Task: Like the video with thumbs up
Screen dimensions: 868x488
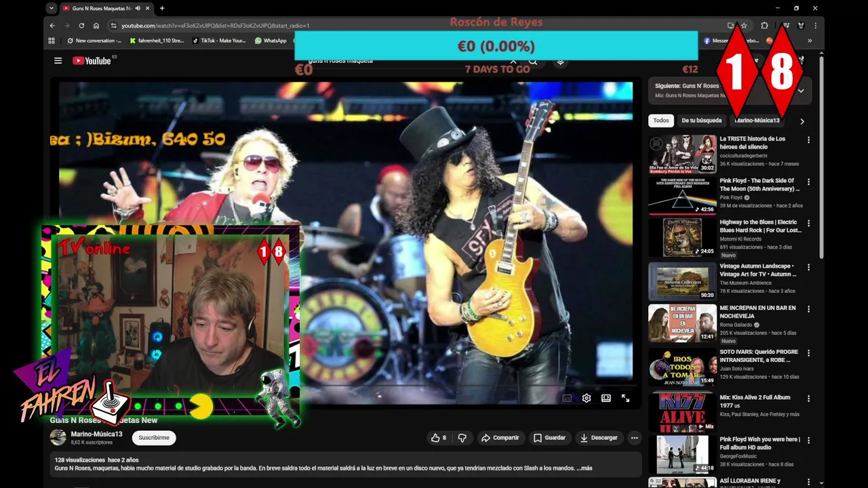Action: click(439, 438)
